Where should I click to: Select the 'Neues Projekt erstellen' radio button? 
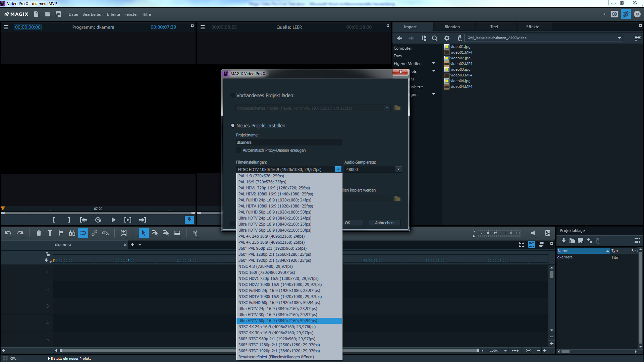click(232, 126)
